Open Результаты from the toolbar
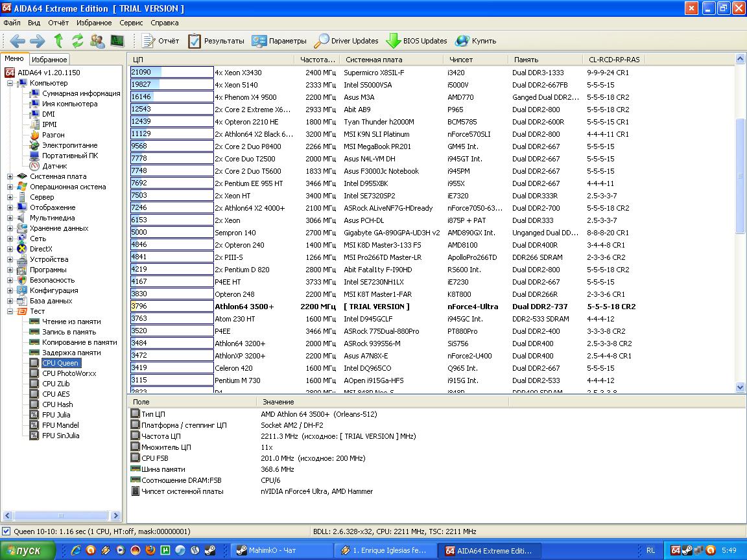Viewport: 747px width, 560px height. [x=216, y=41]
